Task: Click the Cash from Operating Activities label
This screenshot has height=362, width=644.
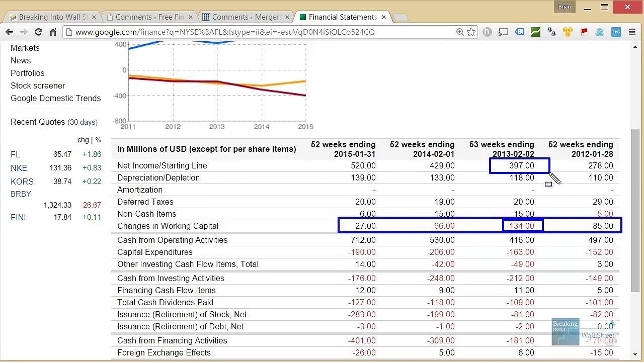Action: [x=172, y=240]
